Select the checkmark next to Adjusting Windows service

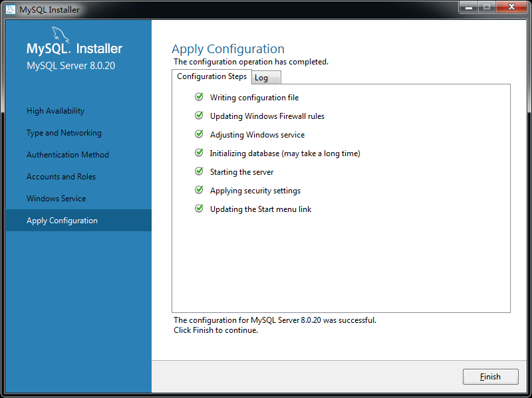198,134
